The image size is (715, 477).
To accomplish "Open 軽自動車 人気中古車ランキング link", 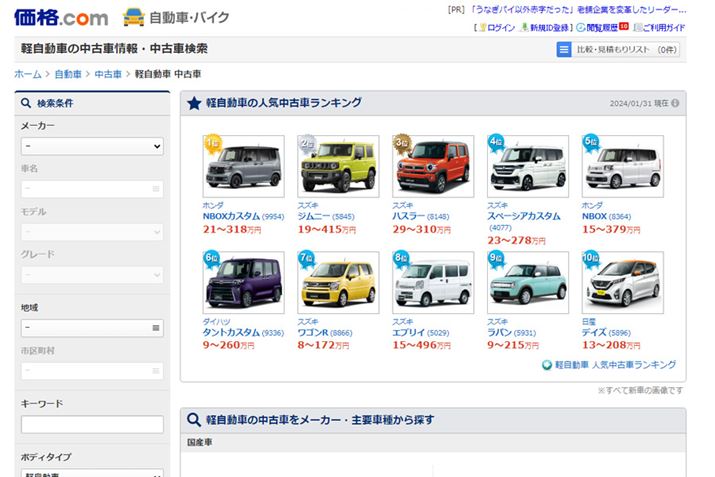I will [x=615, y=365].
